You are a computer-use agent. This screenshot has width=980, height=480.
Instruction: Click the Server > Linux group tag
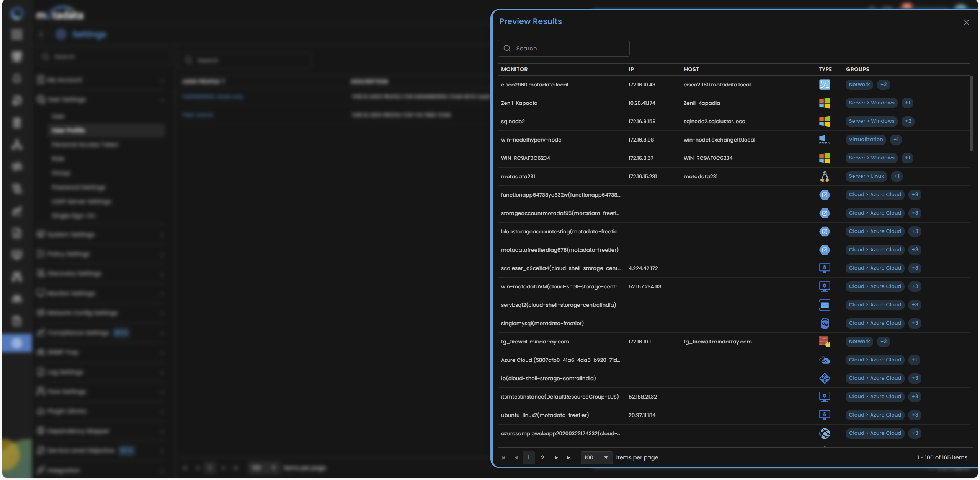[866, 176]
